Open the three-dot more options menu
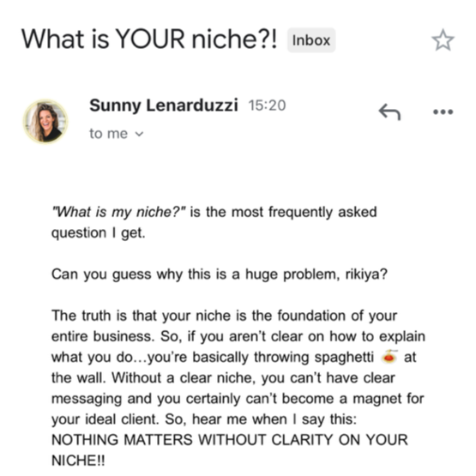Image resolution: width=476 pixels, height=476 pixels. point(443,112)
